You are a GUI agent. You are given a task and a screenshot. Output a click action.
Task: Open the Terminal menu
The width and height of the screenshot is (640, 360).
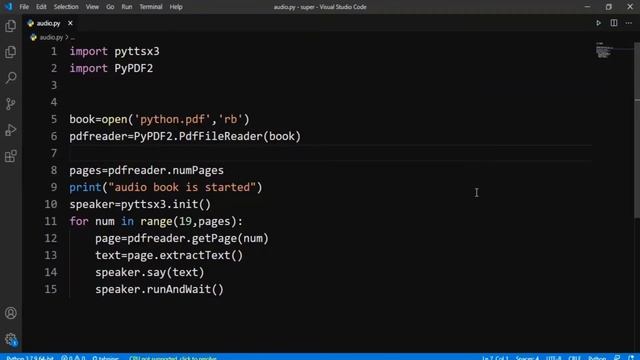151,7
